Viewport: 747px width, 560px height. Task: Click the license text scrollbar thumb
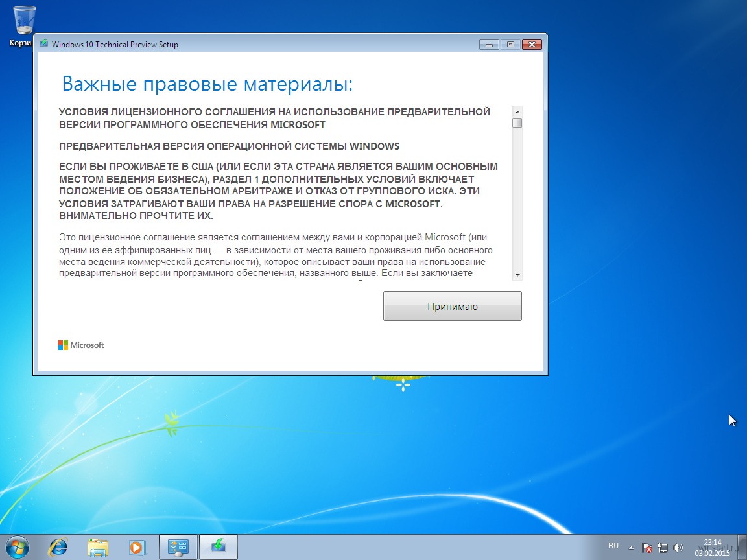[x=517, y=123]
